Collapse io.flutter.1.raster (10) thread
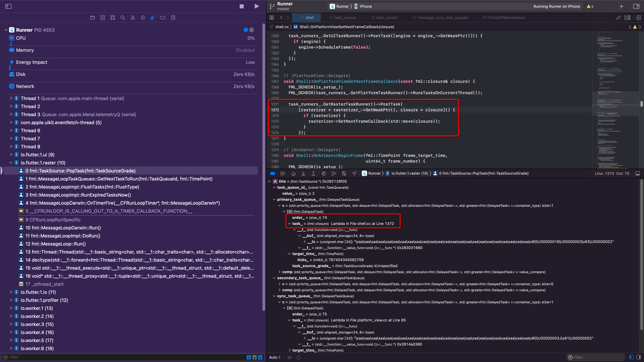 (11, 163)
